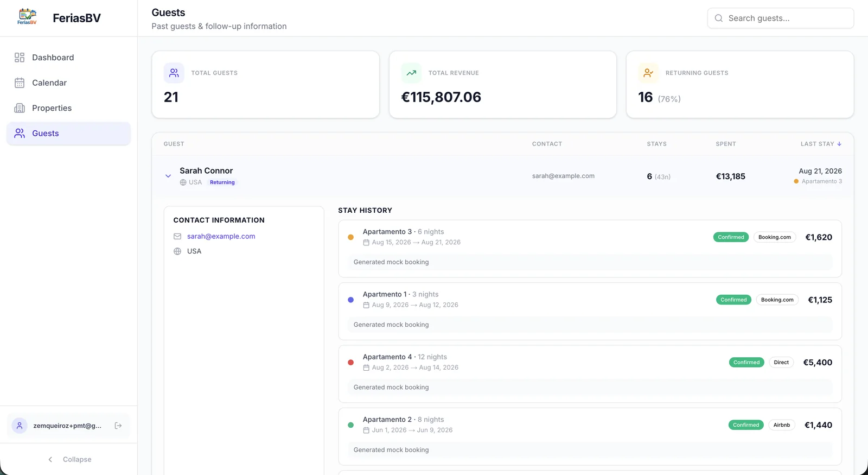This screenshot has width=868, height=475.
Task: Click the user avatar icon at bottom
Action: point(20,426)
